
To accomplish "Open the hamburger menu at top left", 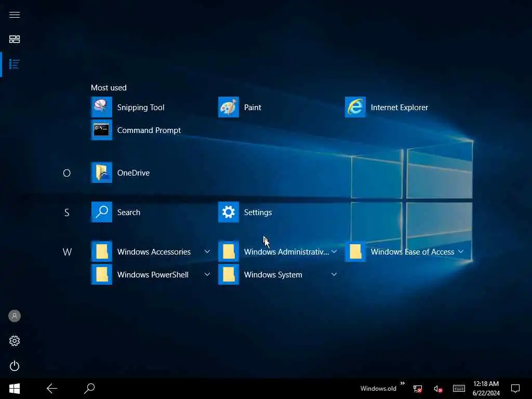I will [14, 15].
